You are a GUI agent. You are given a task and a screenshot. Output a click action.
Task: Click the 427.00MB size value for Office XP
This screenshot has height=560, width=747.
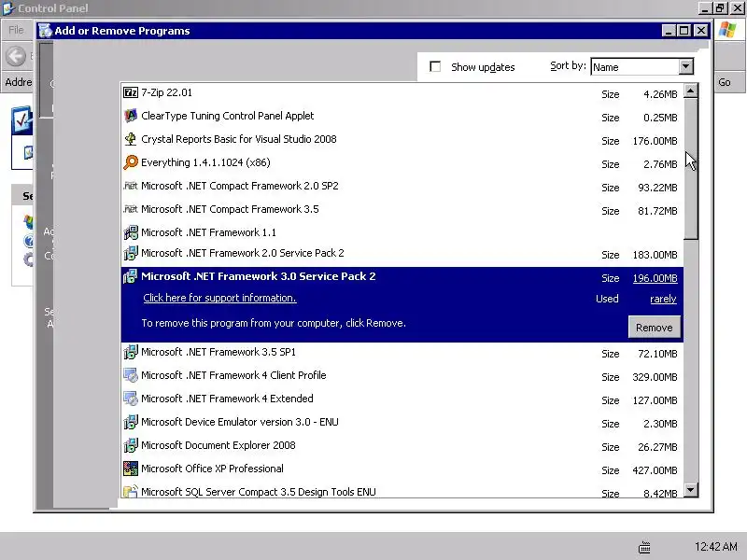tap(655, 470)
